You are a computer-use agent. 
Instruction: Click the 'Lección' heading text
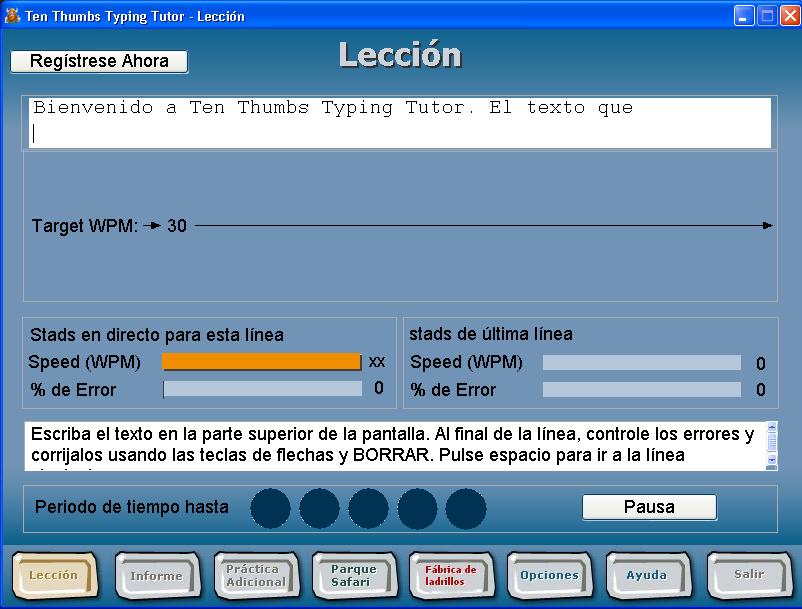coord(400,55)
